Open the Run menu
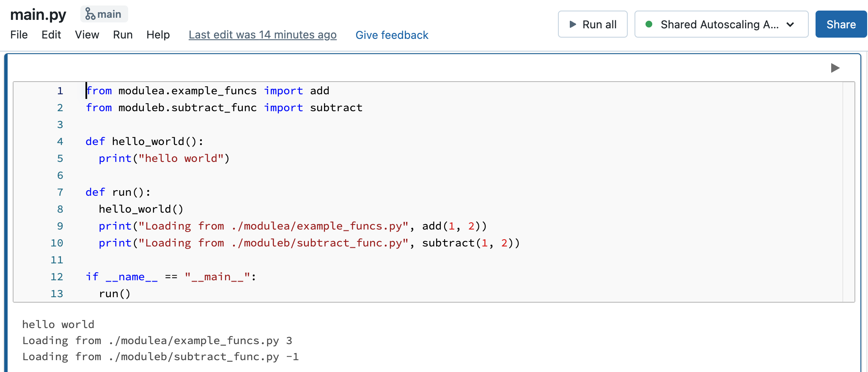Viewport: 868px width, 372px height. pos(123,35)
